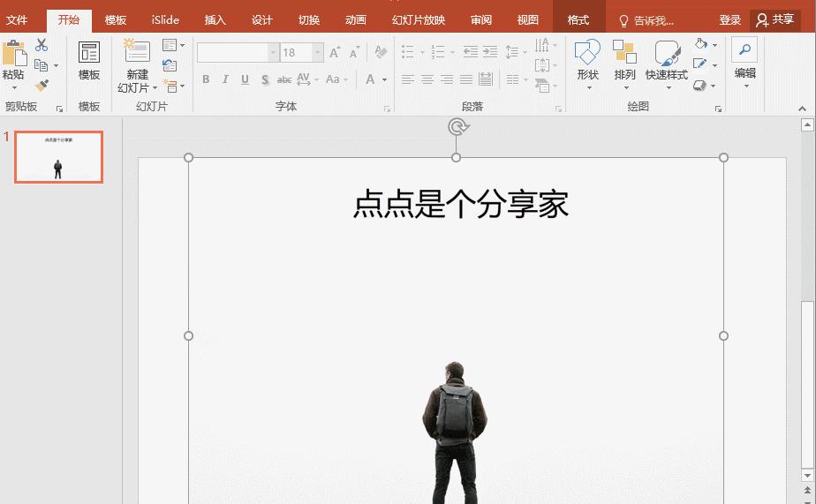This screenshot has width=816, height=504.
Task: Click the shape fill paint bucket
Action: tap(701, 44)
